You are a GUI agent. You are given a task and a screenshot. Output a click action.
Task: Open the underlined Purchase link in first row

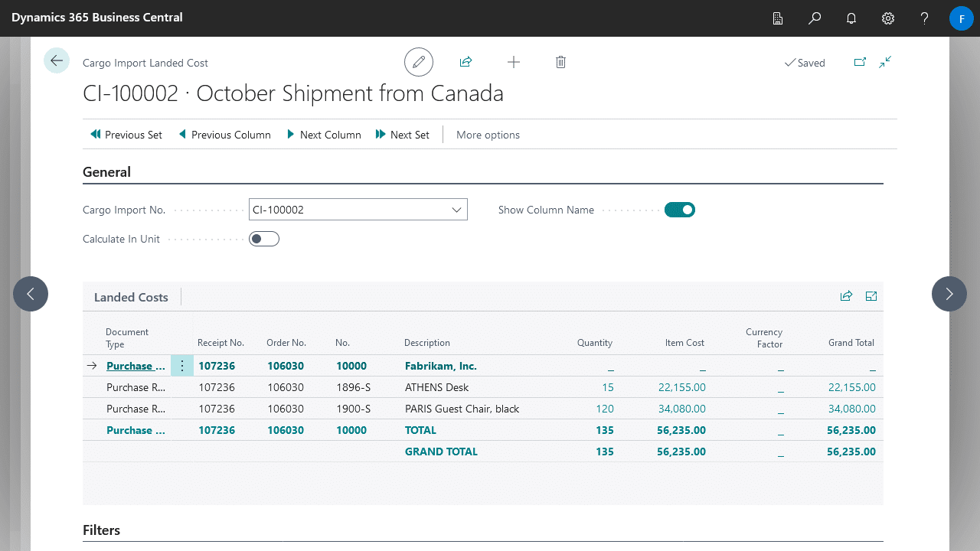tap(136, 366)
